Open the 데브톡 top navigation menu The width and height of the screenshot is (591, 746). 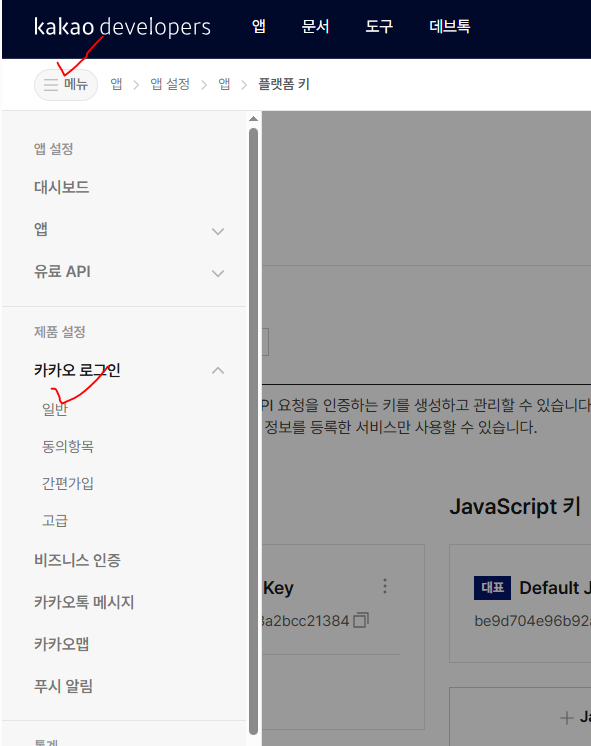450,26
